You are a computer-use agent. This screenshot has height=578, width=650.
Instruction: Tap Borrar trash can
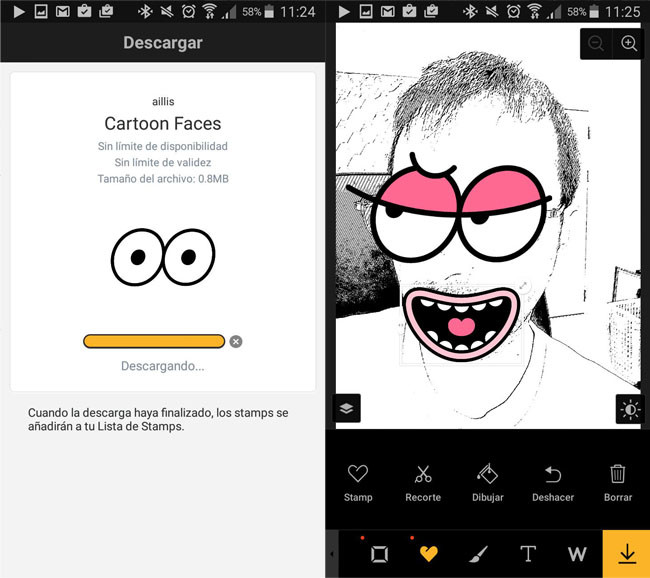(x=618, y=483)
